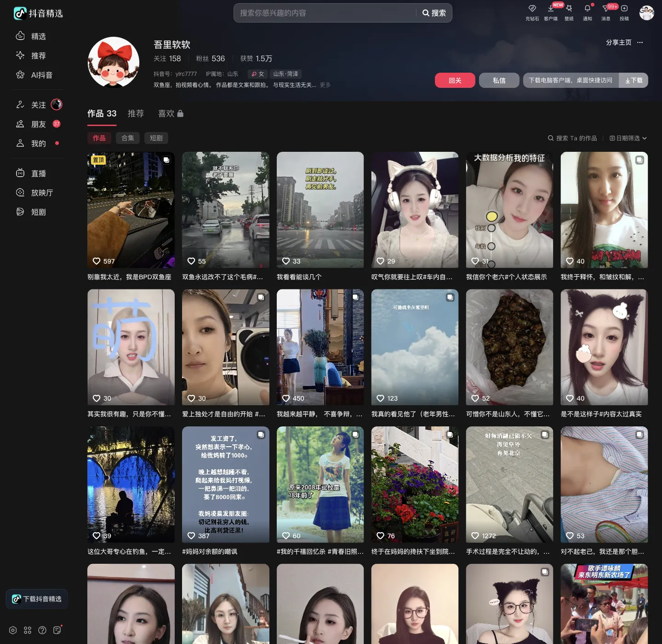
Task: Click video title 我终于释怀，和皱纹和解
Action: click(x=603, y=277)
